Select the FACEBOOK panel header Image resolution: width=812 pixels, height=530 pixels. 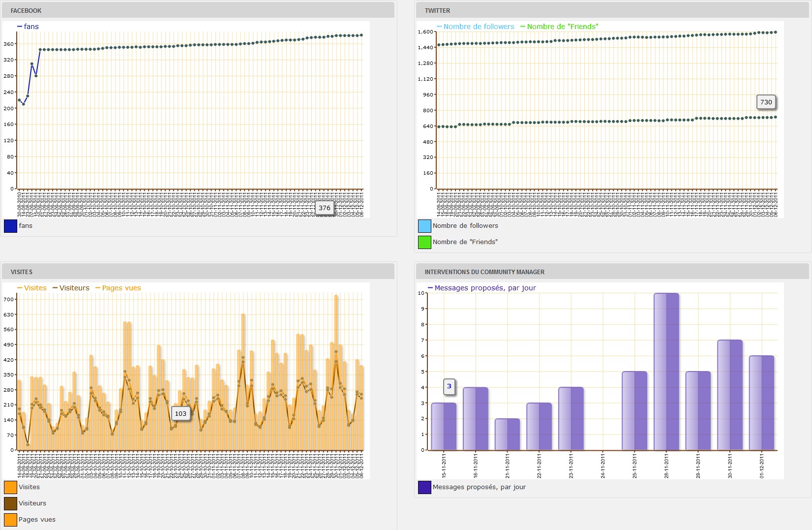(x=198, y=10)
